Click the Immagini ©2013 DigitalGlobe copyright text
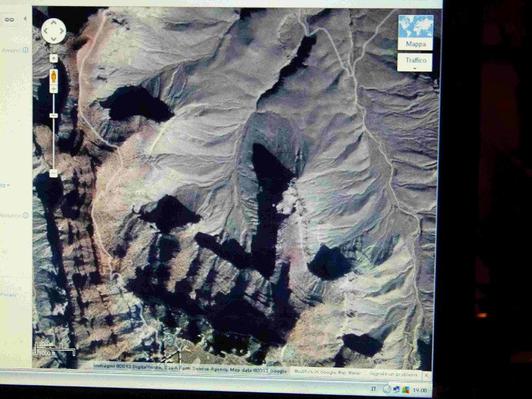The height and width of the screenshot is (399, 532). (x=190, y=369)
